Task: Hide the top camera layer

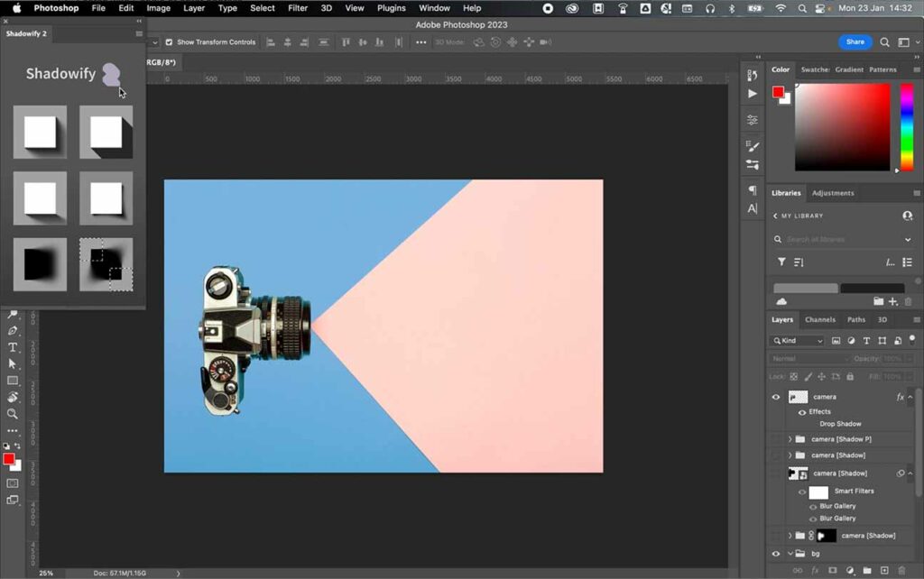Action: click(x=775, y=397)
